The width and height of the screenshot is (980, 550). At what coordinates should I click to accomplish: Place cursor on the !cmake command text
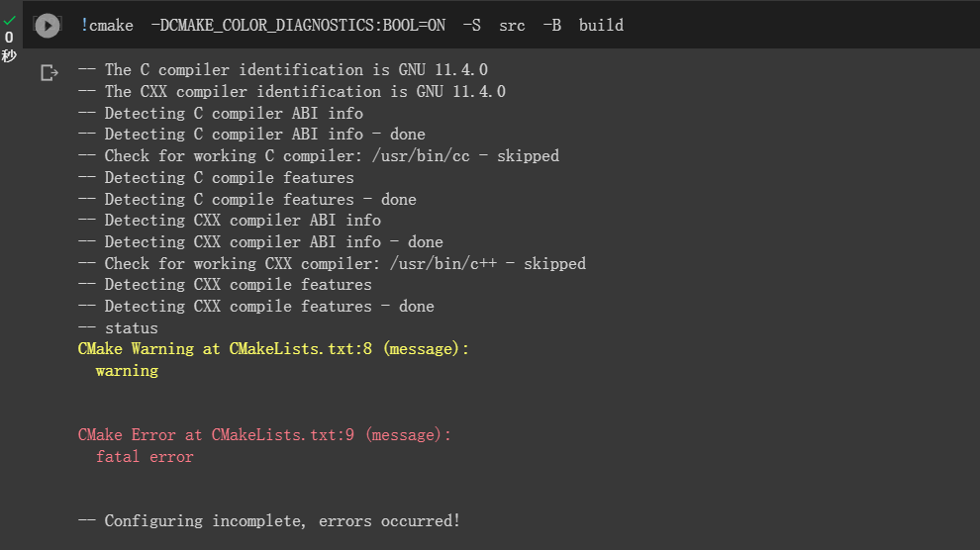pos(107,26)
